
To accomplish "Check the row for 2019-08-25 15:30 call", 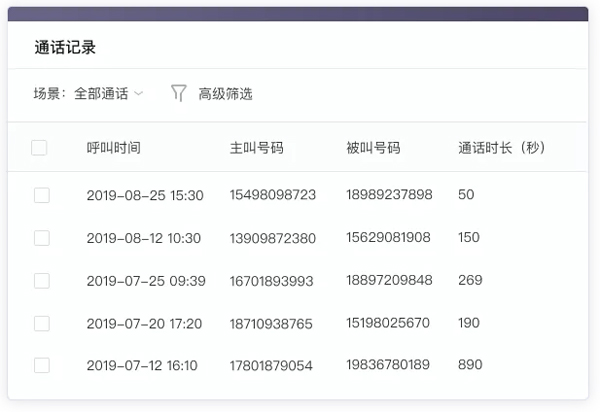I will pos(41,195).
